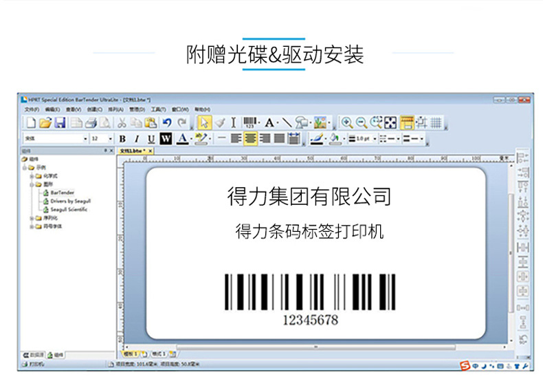Screen dimensions: 543x392
Task: Switch to the Template 1 bottom tab
Action: point(131,354)
